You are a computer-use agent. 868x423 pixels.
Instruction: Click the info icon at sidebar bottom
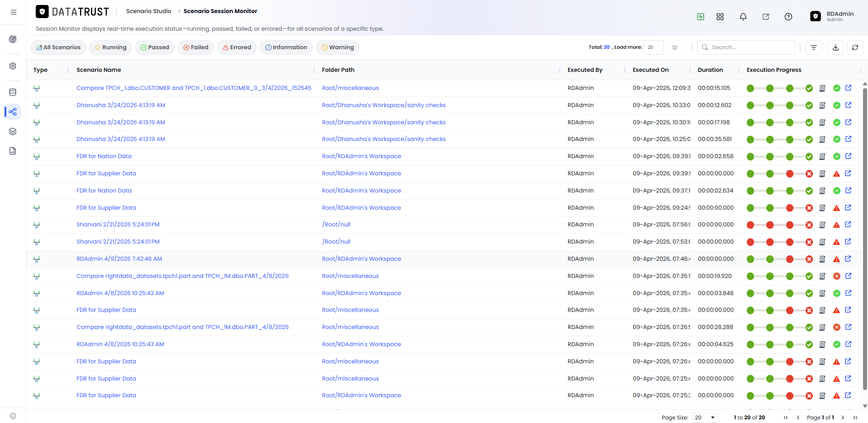pos(13,416)
